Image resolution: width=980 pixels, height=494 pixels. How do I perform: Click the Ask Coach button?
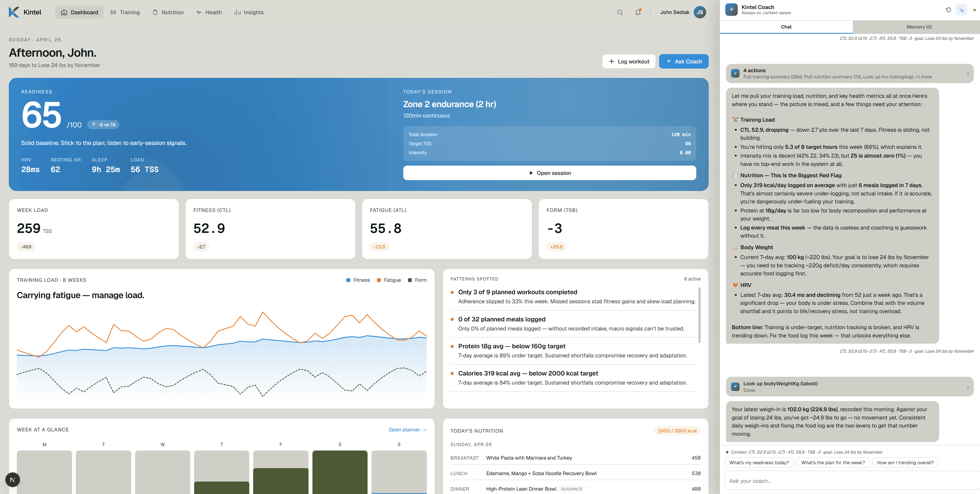tap(684, 61)
